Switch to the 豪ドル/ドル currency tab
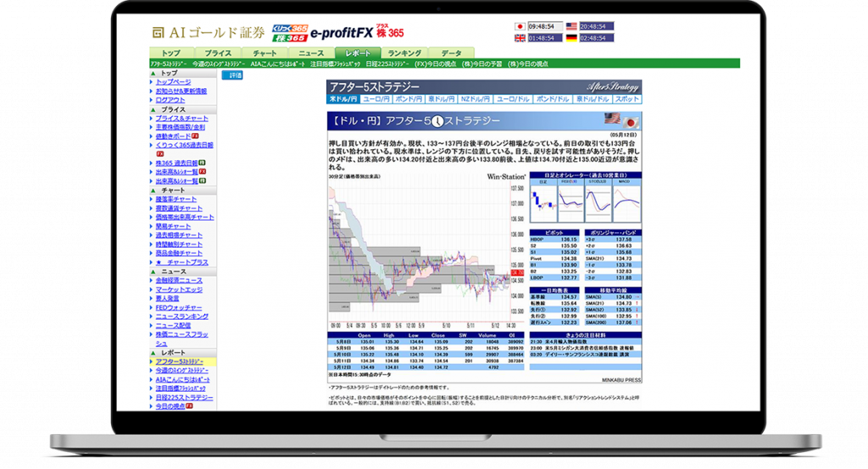The height and width of the screenshot is (469, 868). [593, 99]
